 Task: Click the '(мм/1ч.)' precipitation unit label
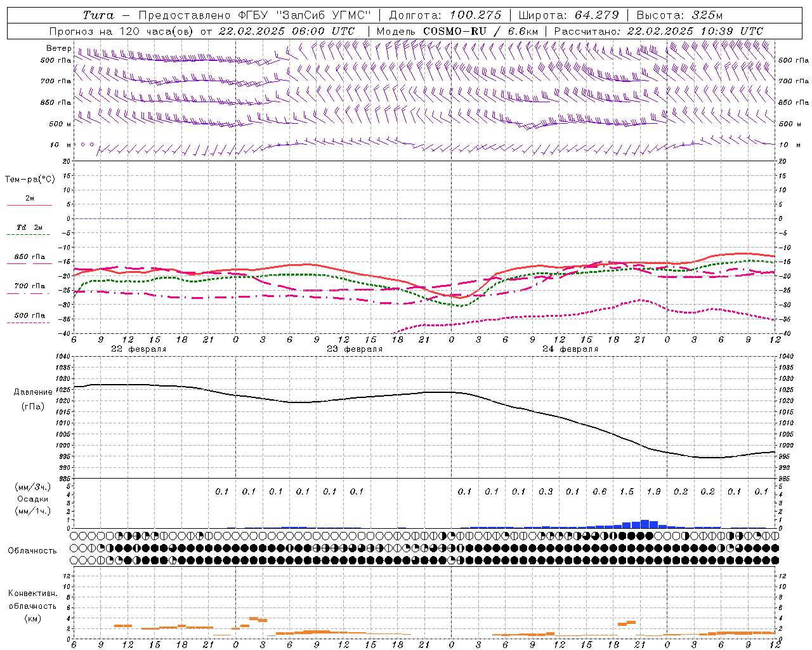point(33,511)
